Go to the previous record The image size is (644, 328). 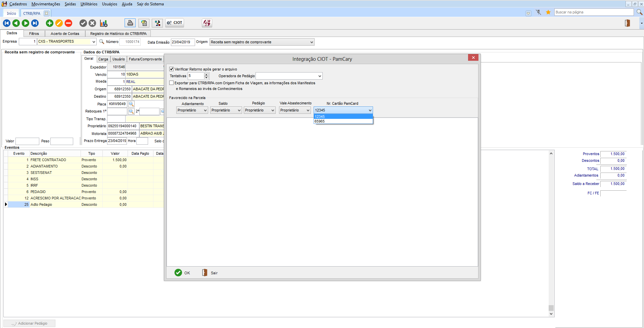pos(16,23)
